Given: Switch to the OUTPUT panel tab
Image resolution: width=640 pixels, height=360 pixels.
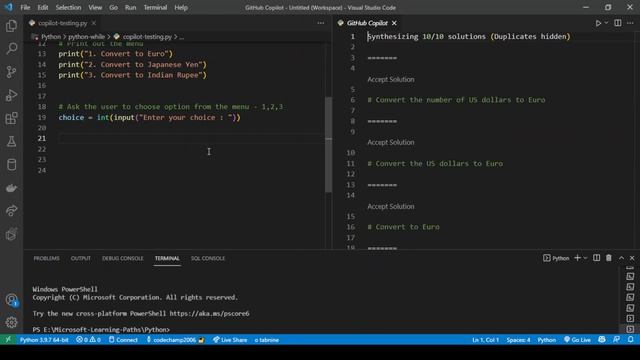Looking at the screenshot, I should pos(81,258).
